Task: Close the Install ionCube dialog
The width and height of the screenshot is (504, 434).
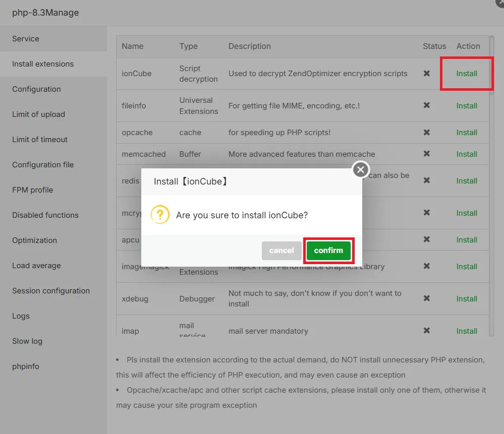Action: [x=360, y=170]
